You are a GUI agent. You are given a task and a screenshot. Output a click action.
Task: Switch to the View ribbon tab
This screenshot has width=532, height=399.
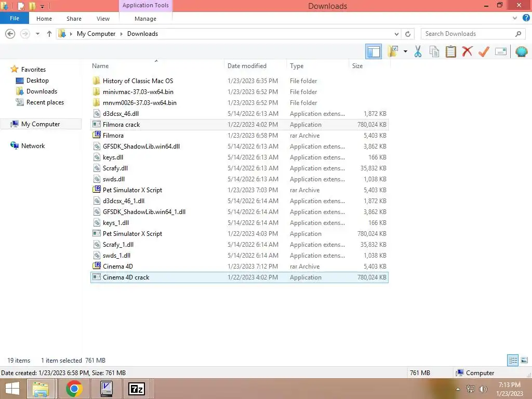(x=103, y=19)
